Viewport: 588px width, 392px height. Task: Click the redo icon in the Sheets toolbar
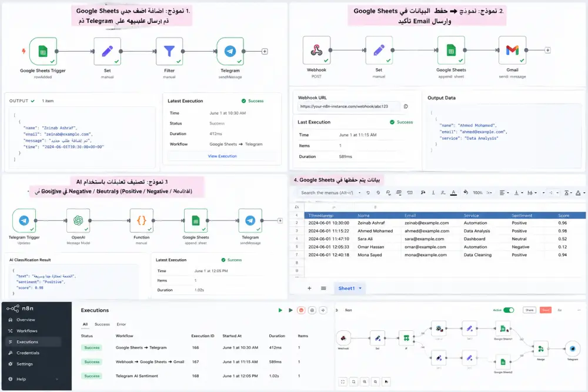(378, 193)
